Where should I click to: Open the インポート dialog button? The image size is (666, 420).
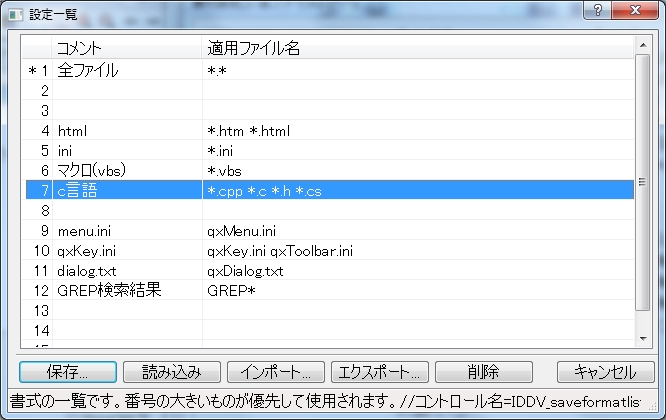tap(275, 371)
